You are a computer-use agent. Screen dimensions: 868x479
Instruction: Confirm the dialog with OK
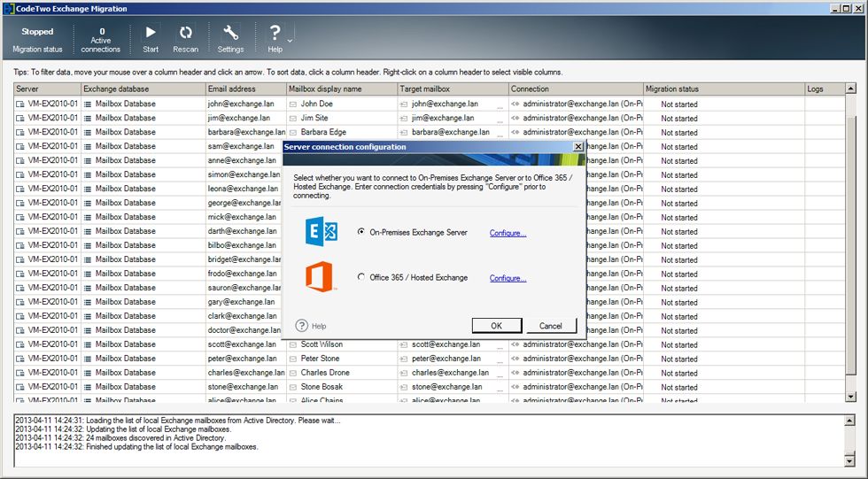coord(497,326)
